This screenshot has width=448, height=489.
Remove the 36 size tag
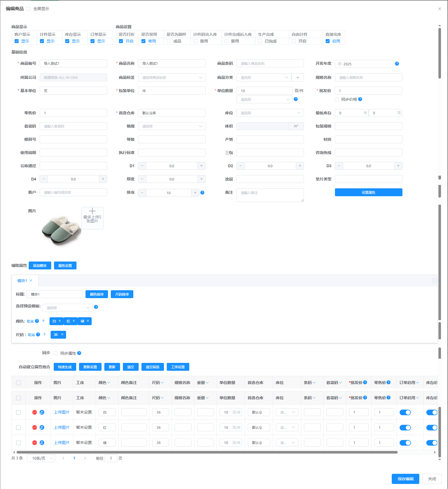coord(62,334)
